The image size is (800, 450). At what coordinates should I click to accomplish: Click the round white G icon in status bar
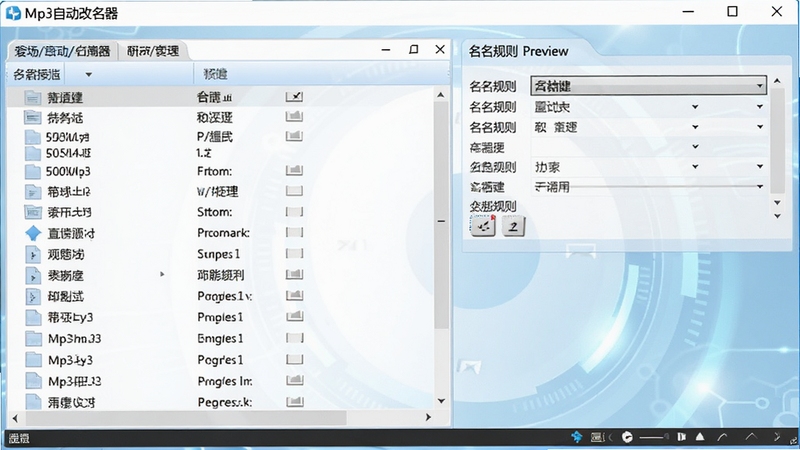pos(627,437)
